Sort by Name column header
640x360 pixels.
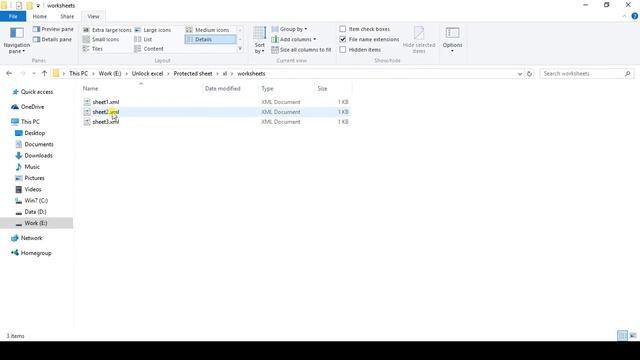click(x=141, y=89)
